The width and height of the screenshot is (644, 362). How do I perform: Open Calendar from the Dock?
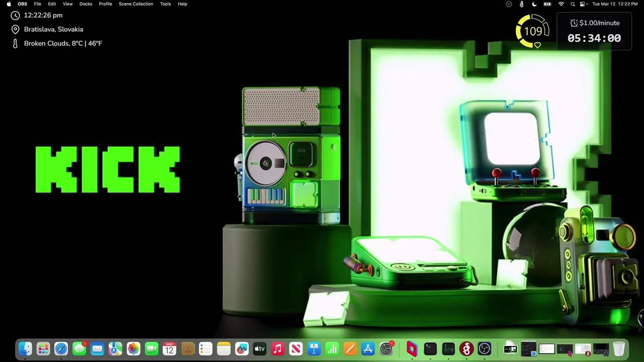click(x=170, y=348)
